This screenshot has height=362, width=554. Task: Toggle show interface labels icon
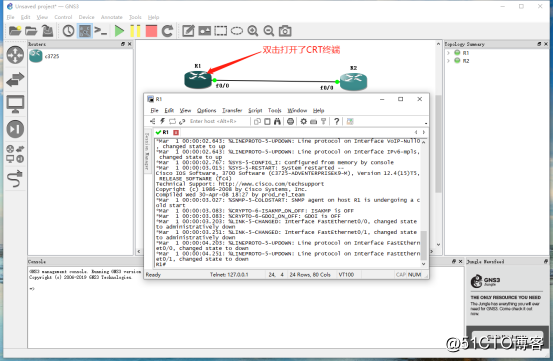[85, 31]
